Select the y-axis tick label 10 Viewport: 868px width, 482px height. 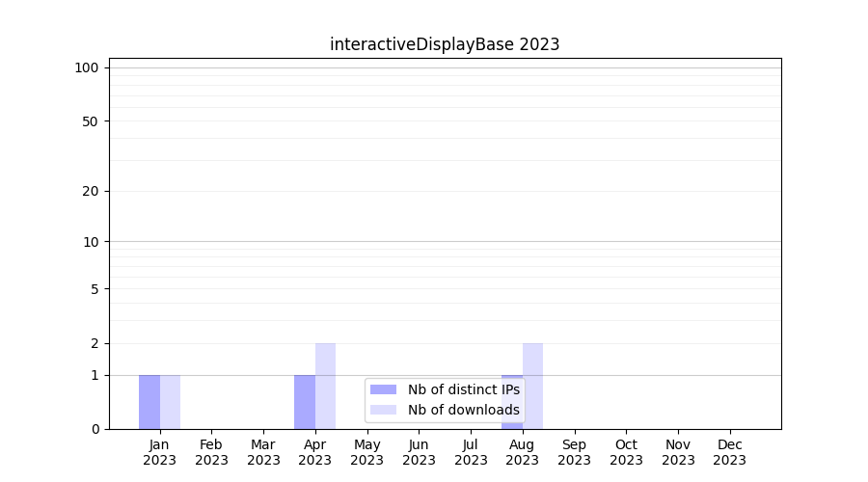[x=91, y=242]
